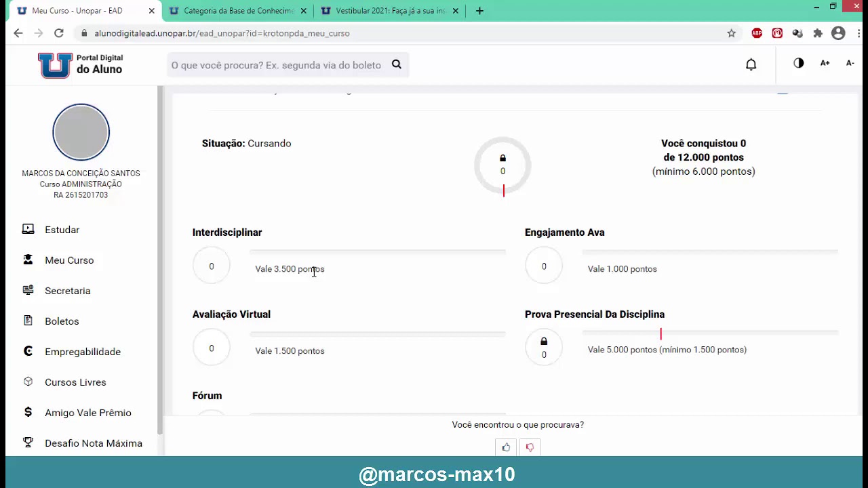Click the Amigo Vale Prêmio dollar icon

(28, 412)
